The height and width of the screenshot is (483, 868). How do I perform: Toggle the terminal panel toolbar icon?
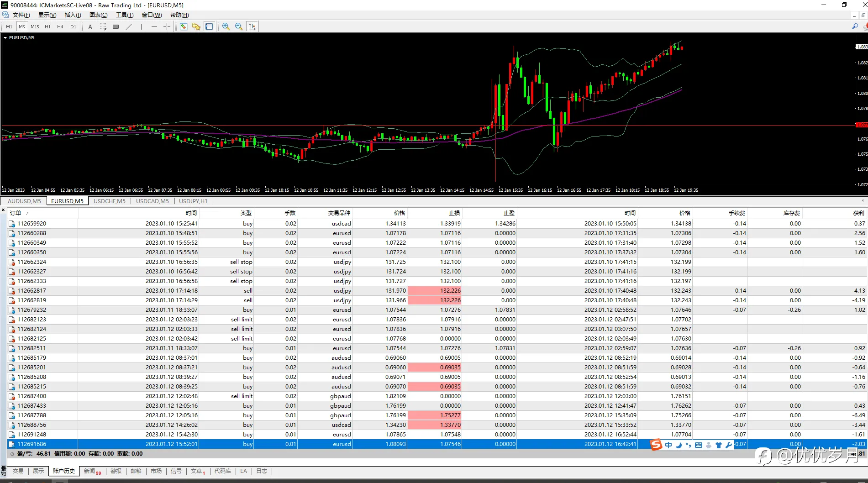209,26
